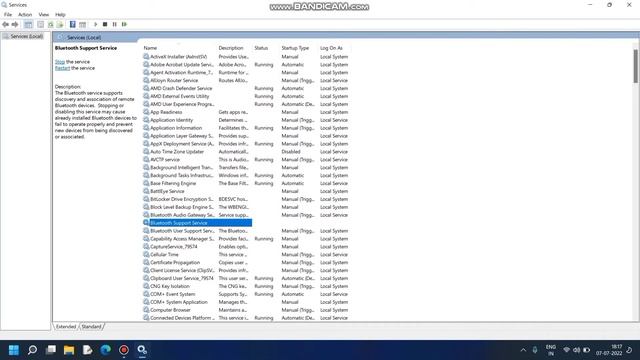
Task: Select the Bluetooth User Support Service row
Action: click(246, 231)
